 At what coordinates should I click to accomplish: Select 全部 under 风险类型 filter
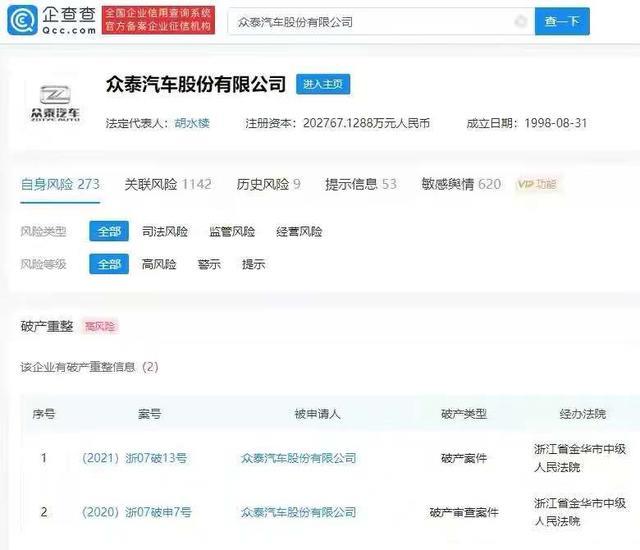109,231
